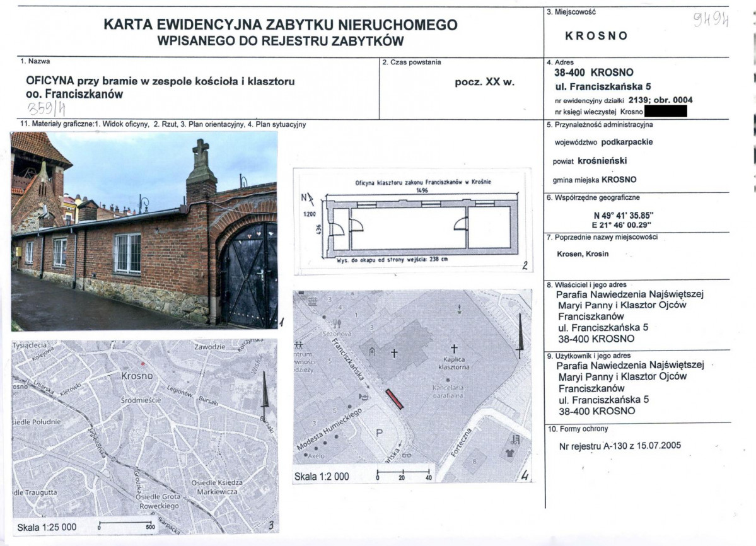Click the north arrow on the floor plan
Image resolution: width=756 pixels, height=546 pixels.
coord(307,198)
